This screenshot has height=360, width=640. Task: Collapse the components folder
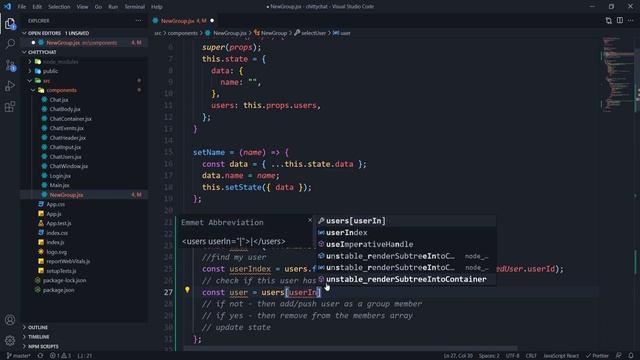(x=33, y=90)
